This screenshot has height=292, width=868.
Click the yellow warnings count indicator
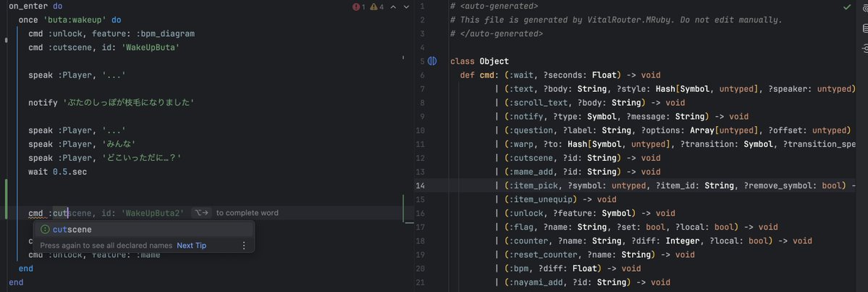[377, 7]
